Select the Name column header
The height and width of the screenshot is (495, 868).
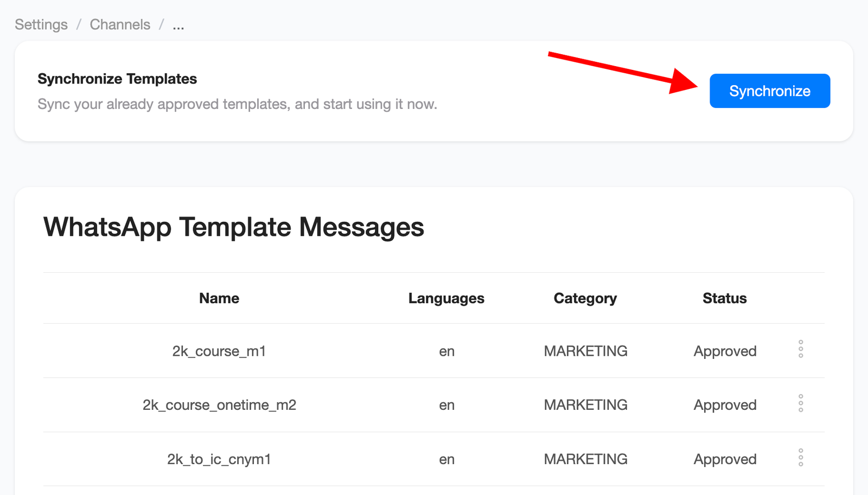tap(219, 298)
